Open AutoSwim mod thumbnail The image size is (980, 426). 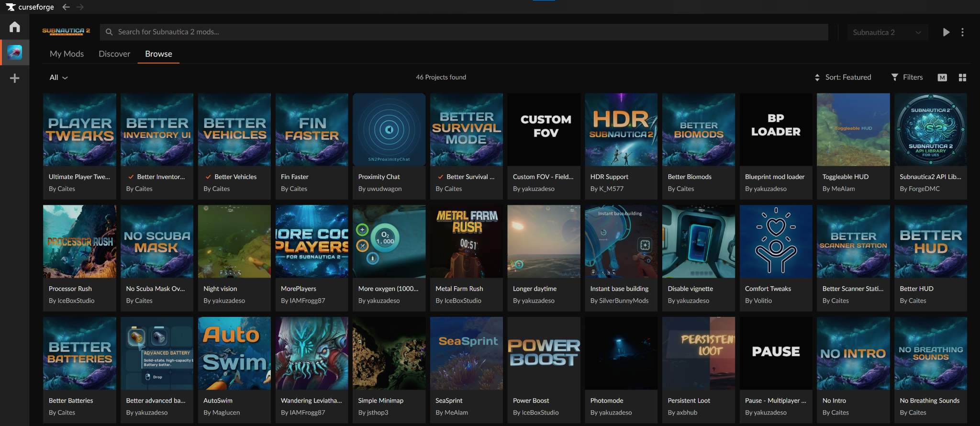234,353
